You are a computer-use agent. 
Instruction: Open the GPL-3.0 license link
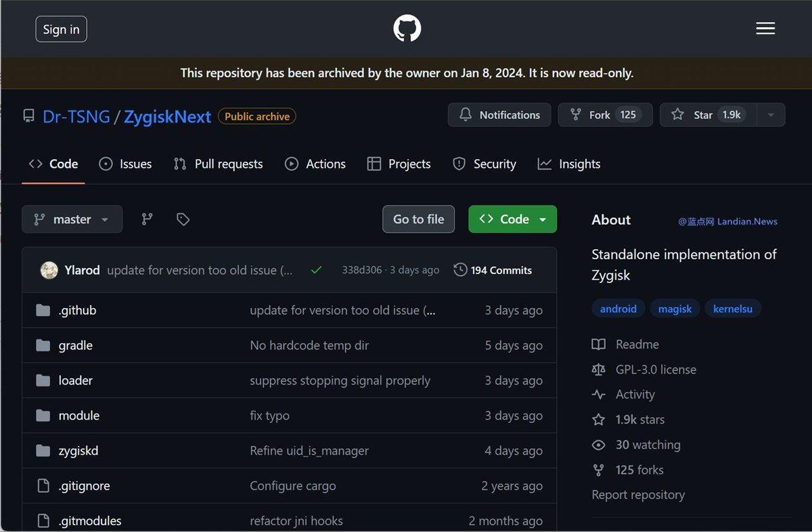coord(644,370)
